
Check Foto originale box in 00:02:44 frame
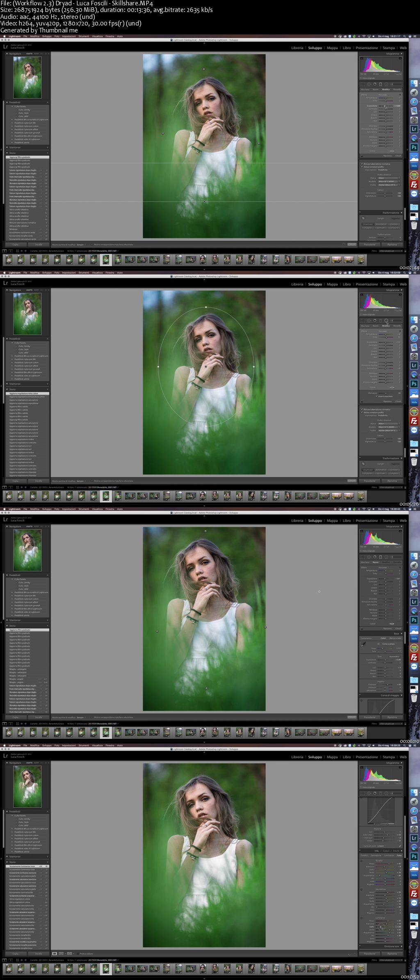click(x=361, y=78)
